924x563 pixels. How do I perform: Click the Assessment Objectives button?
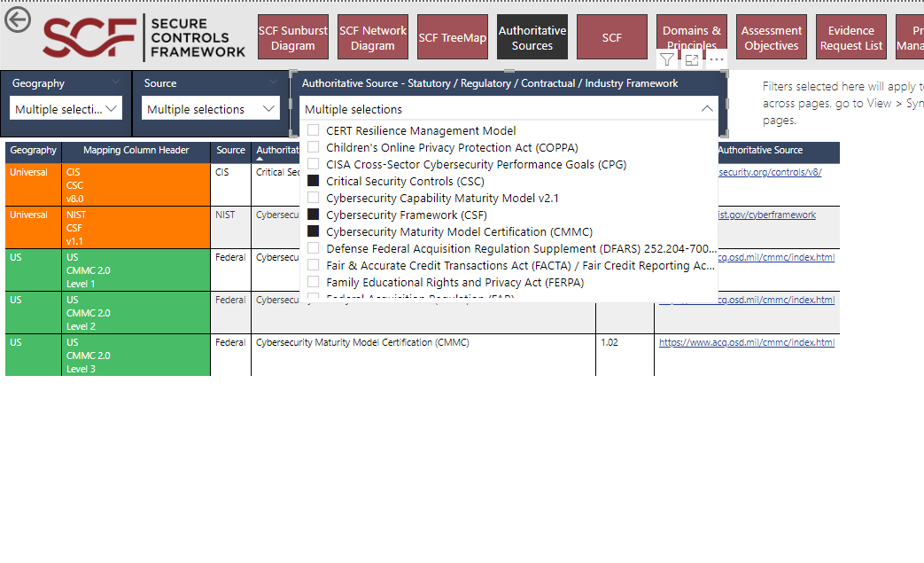771,36
